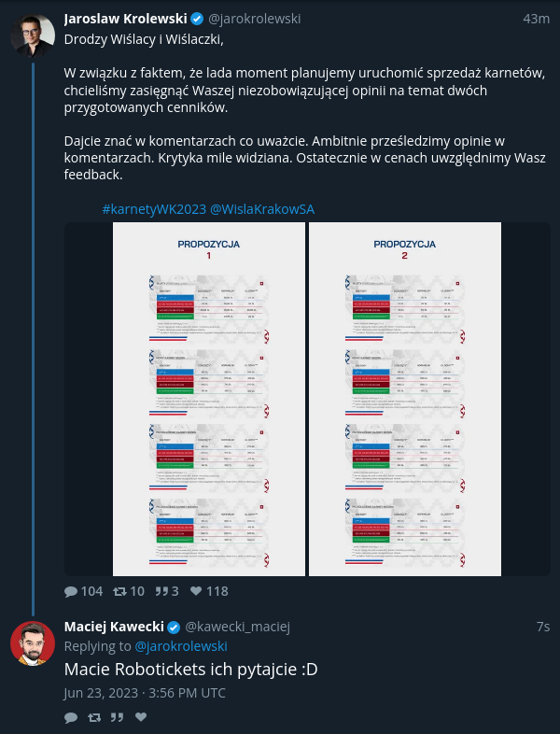Screen dimensions: 560x734
Task: Click the @kawecki_maciej handle
Action: click(x=238, y=627)
